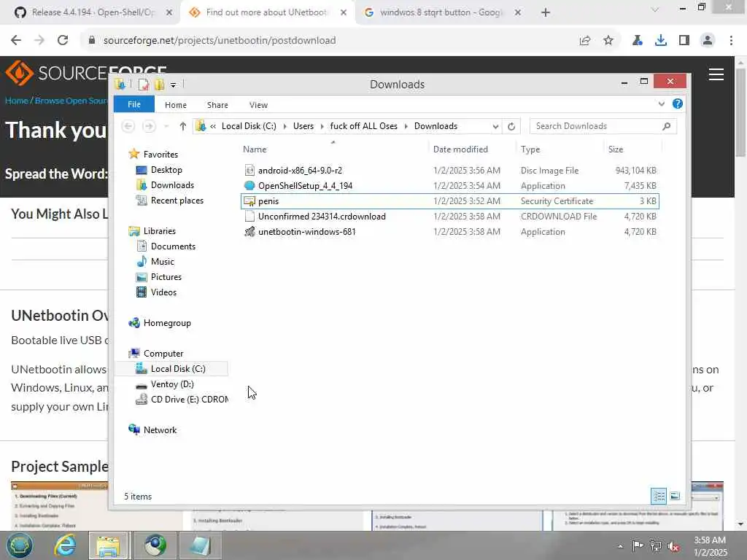Switch to Open-Shell GitHub release tab

(93, 12)
